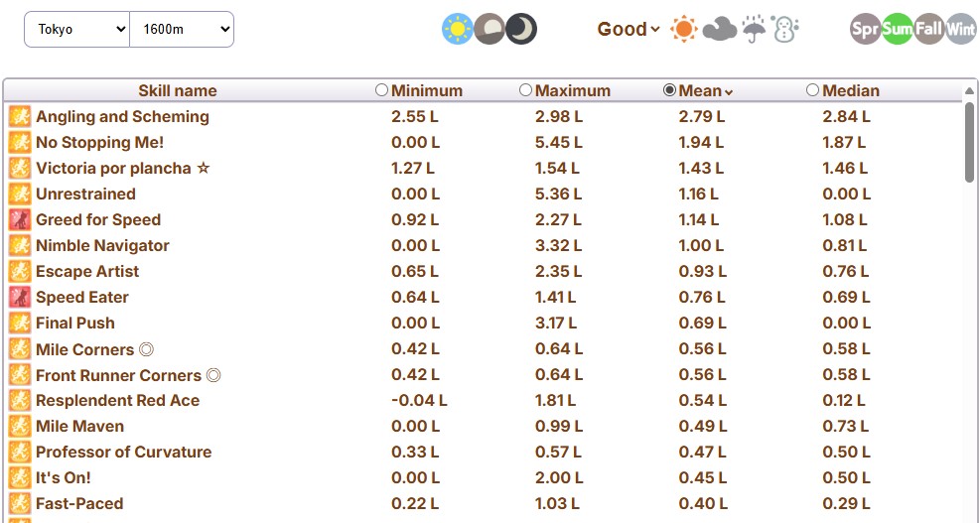
Task: Select the Victoria por plancha ☆ name
Action: click(123, 168)
